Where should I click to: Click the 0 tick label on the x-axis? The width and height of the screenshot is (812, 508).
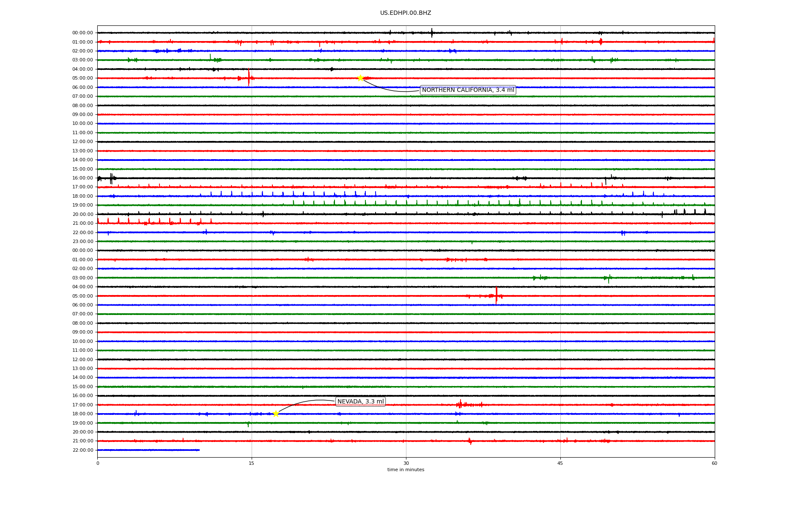98,463
